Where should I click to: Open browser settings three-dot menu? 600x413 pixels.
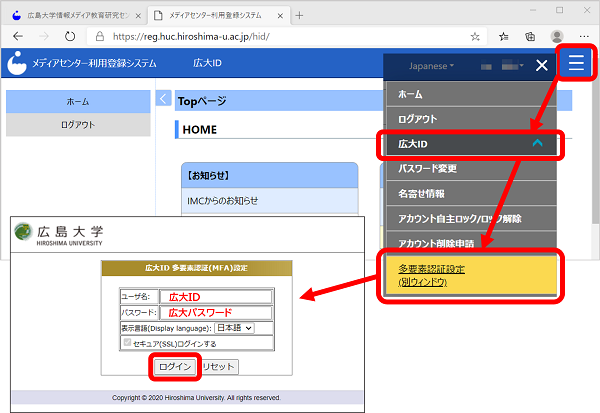click(x=584, y=37)
